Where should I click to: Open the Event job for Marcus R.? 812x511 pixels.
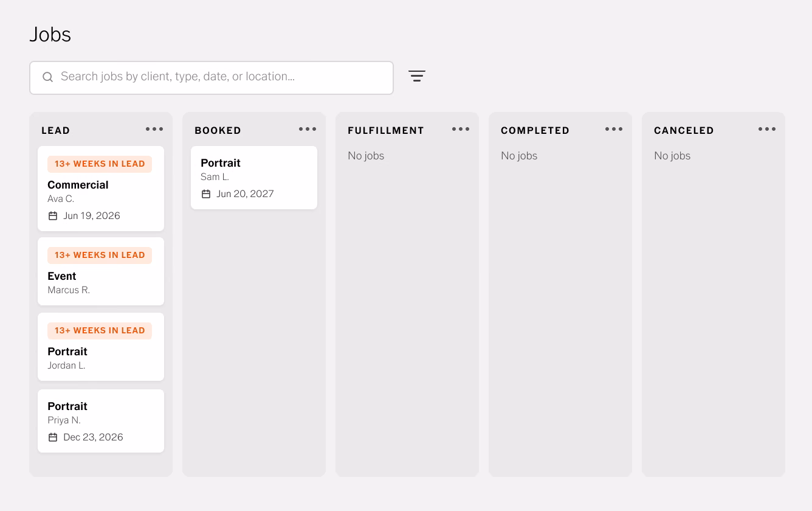(101, 271)
